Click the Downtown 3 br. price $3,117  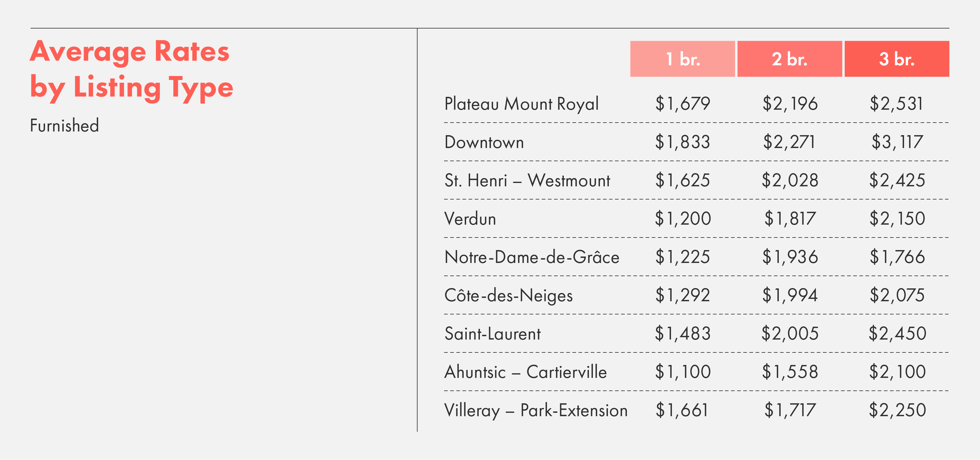[897, 142]
